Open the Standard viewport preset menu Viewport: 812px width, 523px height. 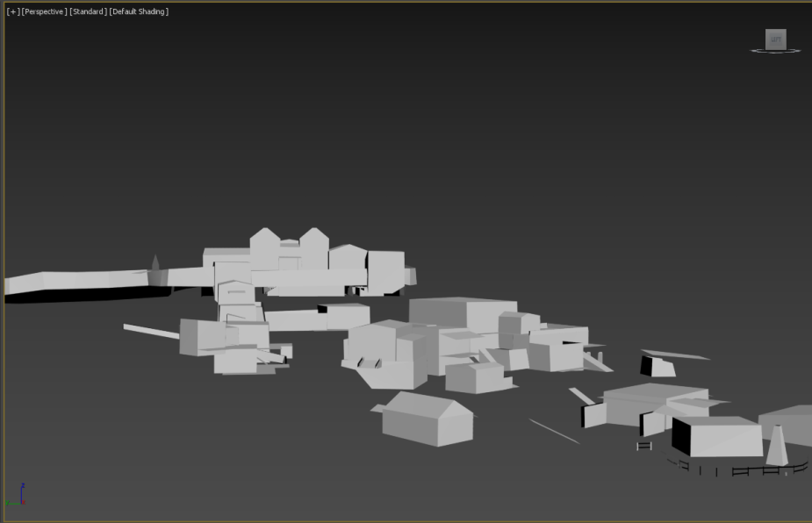(x=88, y=11)
